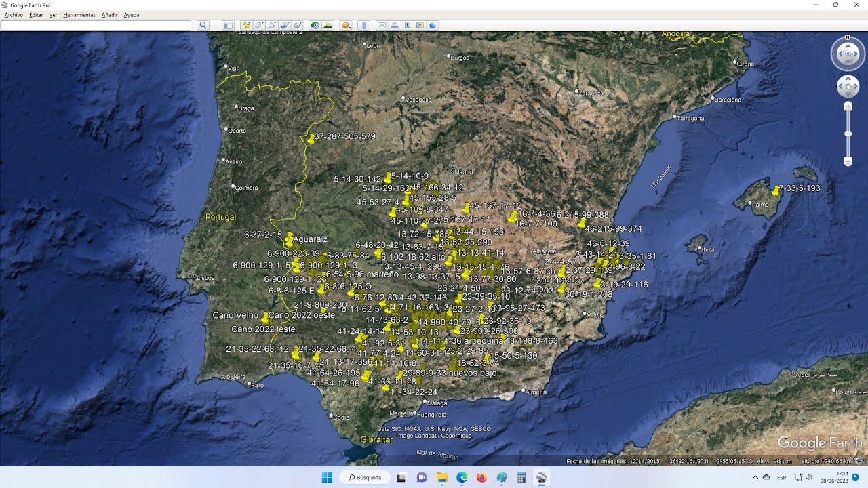868x488 pixels.
Task: Click placemark label 15-50-5-130
Action: click(513, 355)
